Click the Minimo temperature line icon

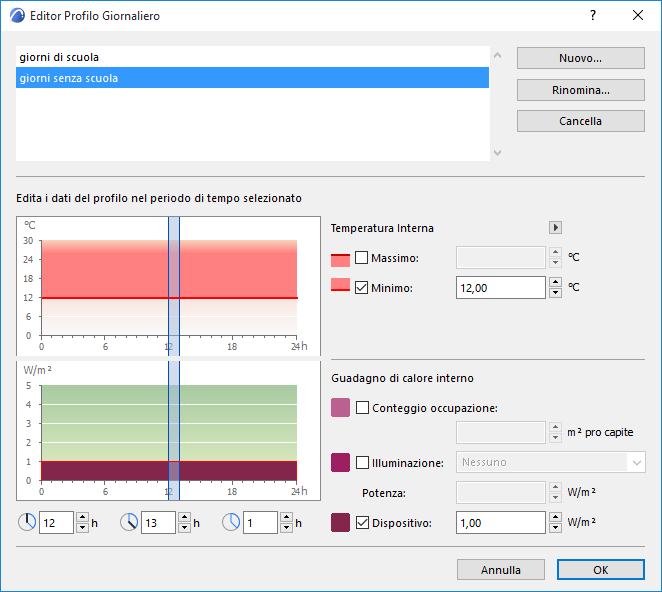[x=340, y=288]
